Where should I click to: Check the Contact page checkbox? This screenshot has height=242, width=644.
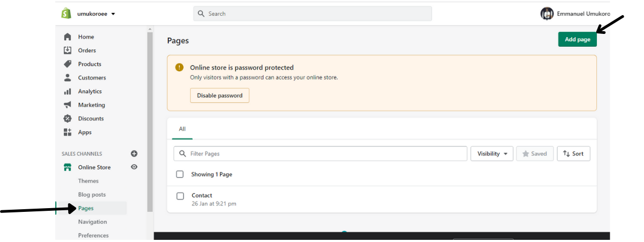[180, 196]
